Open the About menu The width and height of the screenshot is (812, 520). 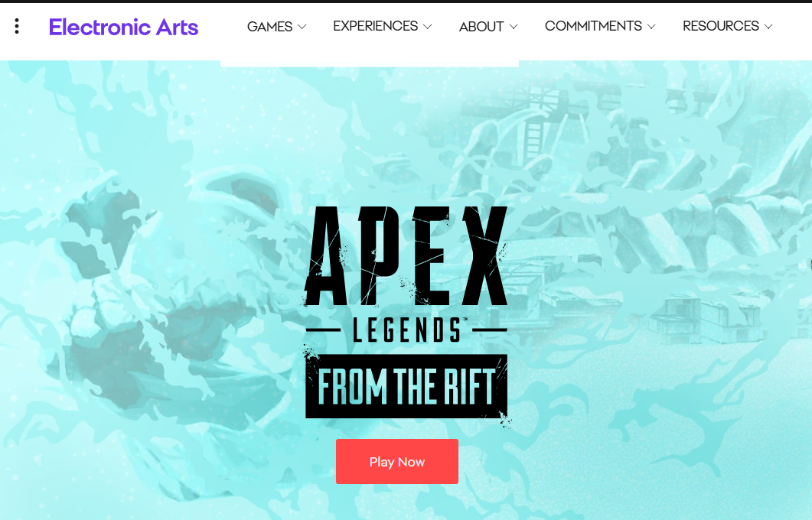click(488, 27)
